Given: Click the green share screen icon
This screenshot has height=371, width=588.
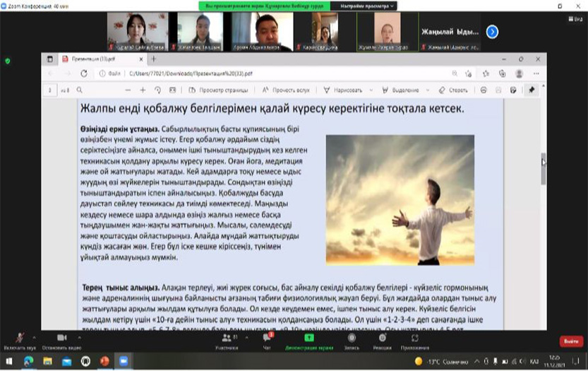Looking at the screenshot, I should click(308, 338).
